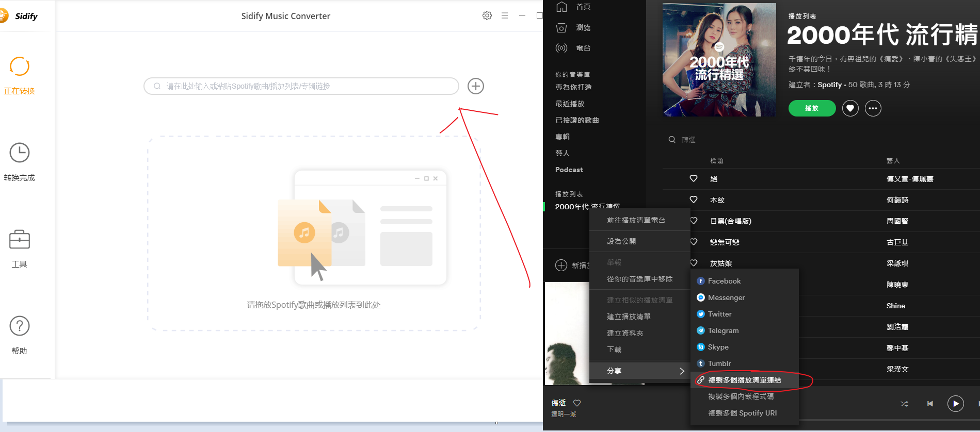Select 從你的音樂庫中移除 menu item
The width and height of the screenshot is (980, 432).
coord(640,279)
